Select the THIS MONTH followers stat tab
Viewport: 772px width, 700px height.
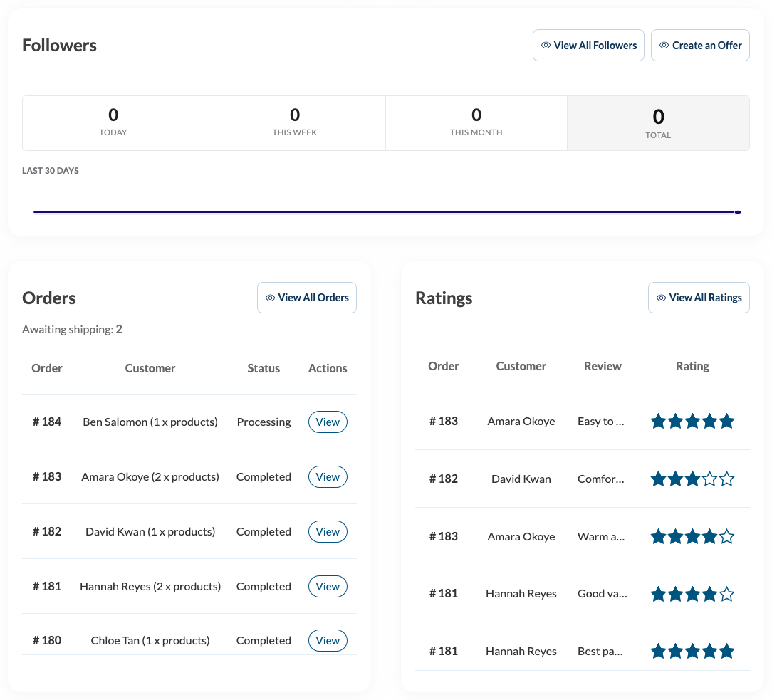(476, 123)
